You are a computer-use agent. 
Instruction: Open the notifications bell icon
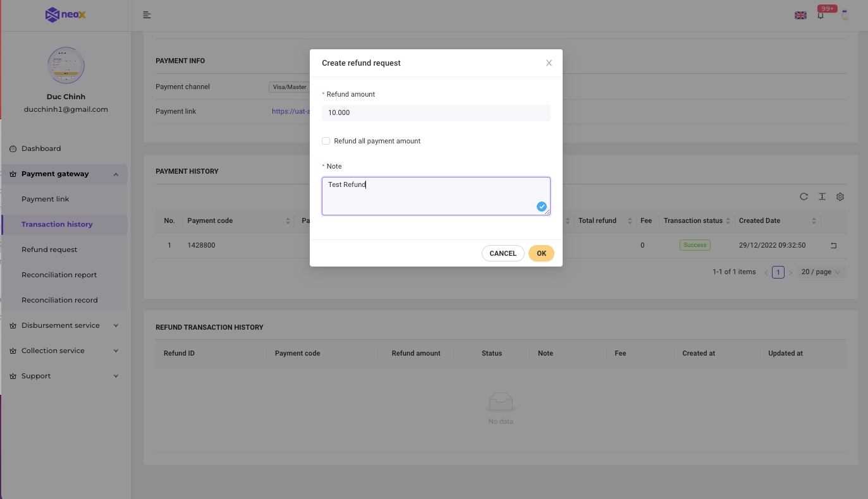(x=821, y=16)
